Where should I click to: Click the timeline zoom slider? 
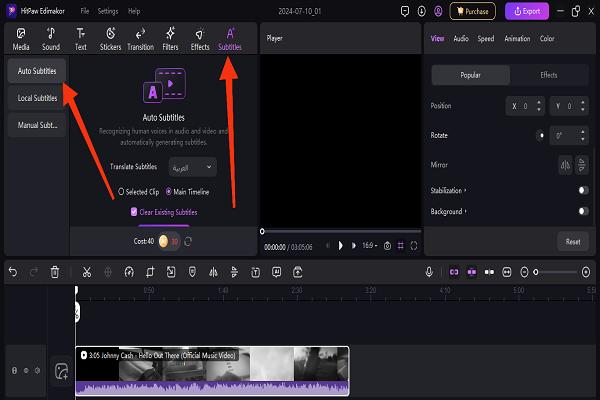(x=558, y=271)
